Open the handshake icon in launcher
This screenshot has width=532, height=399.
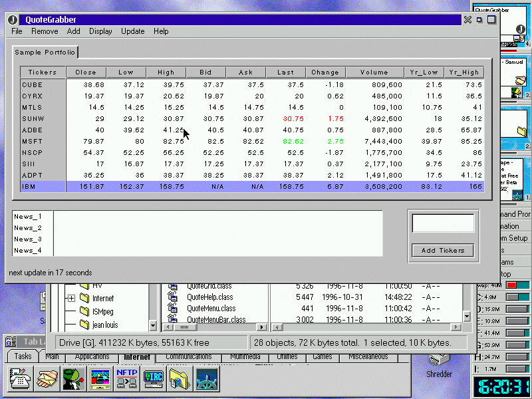(x=47, y=378)
